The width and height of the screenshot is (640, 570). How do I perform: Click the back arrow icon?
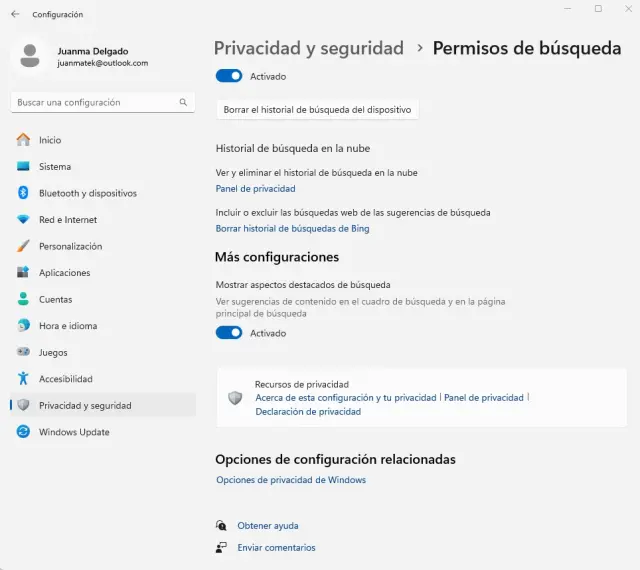coord(14,14)
